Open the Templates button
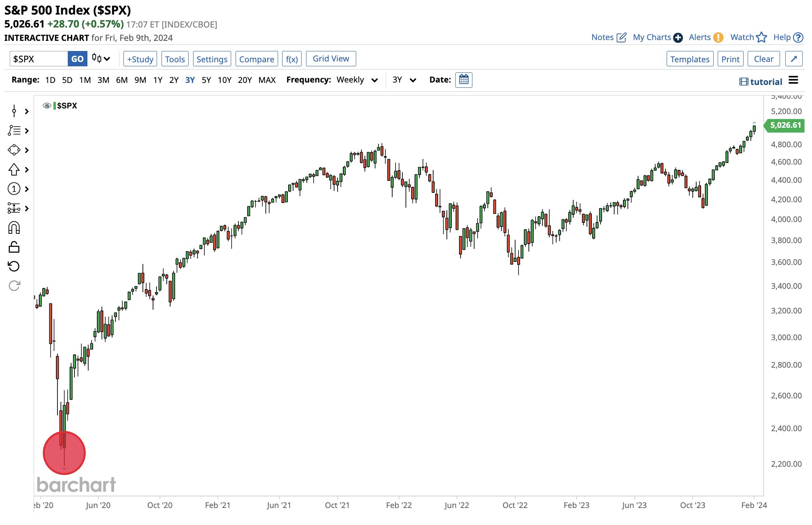Image resolution: width=812 pixels, height=525 pixels. (x=690, y=59)
